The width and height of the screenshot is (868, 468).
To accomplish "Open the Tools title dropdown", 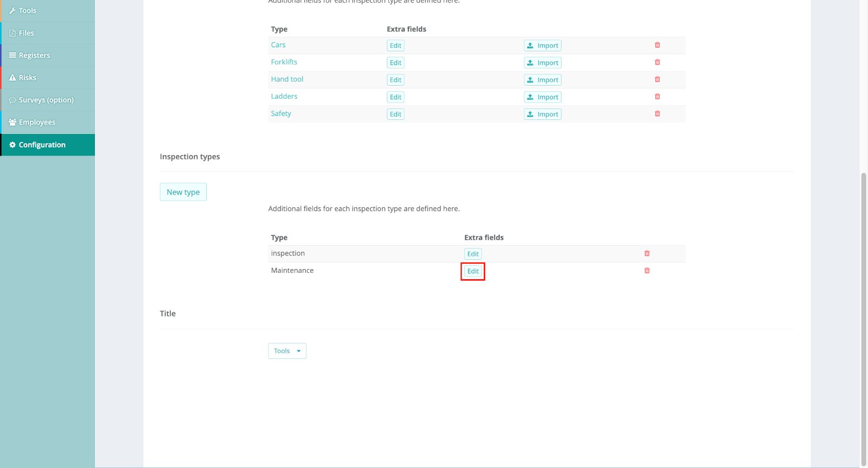I will click(287, 351).
